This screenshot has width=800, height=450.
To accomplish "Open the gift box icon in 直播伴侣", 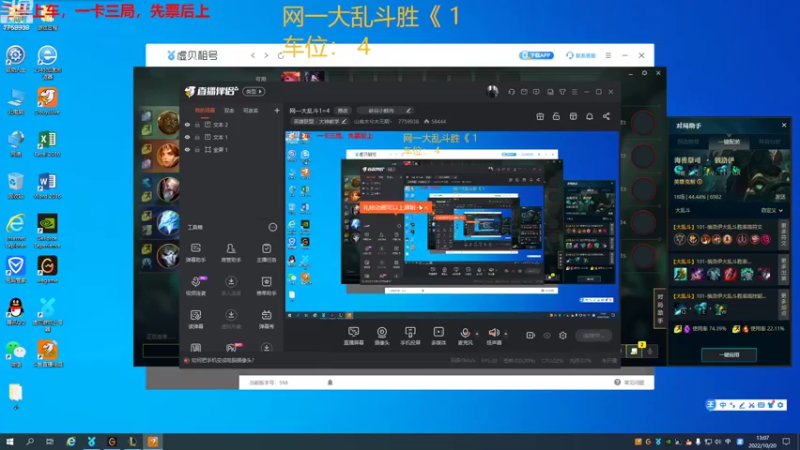I will click(540, 116).
